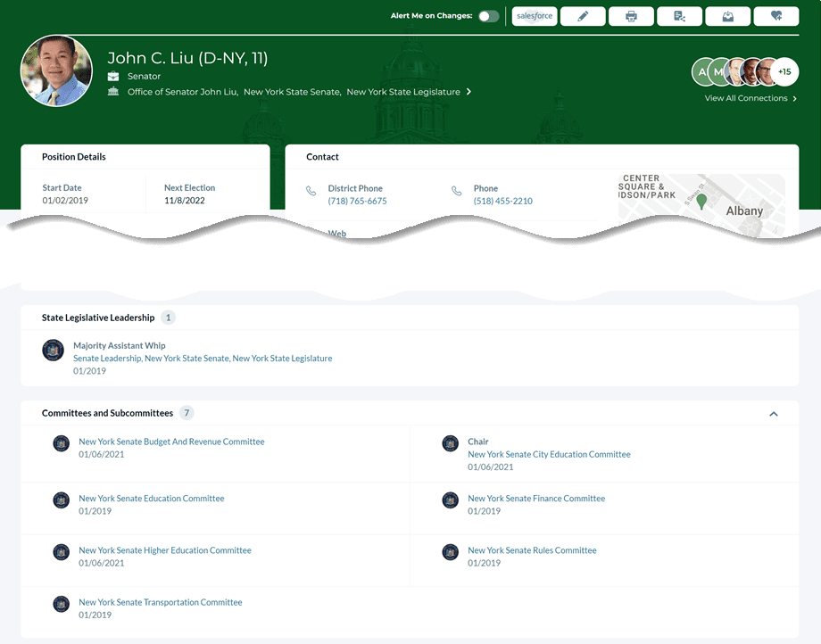Click the Contact card heading

tap(322, 157)
